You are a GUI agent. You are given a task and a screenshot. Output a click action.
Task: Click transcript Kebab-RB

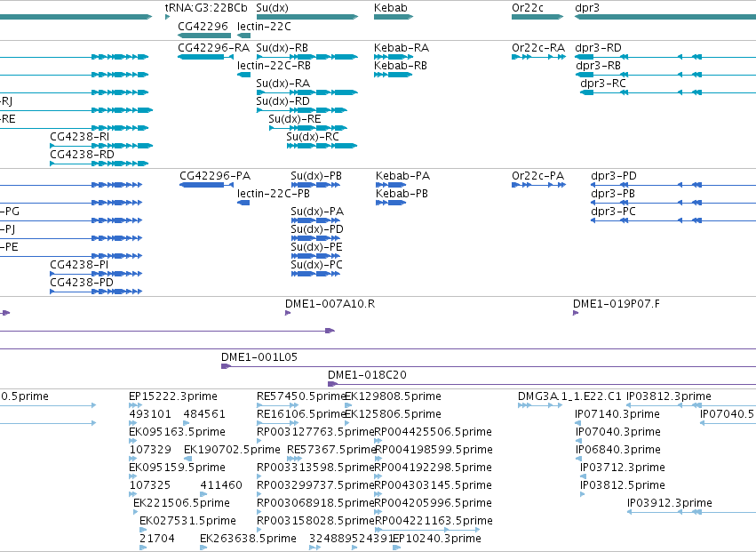pos(401,66)
